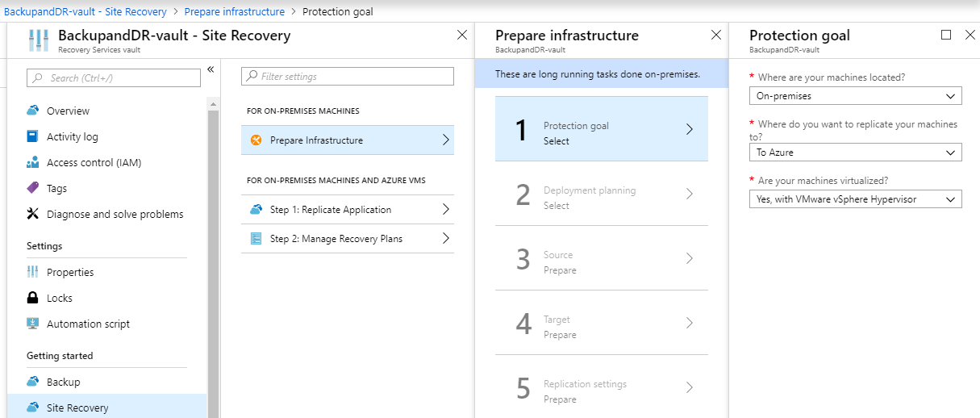Screen dimensions: 980x418
Task: Close the Prepare infrastructure blade
Action: click(715, 35)
